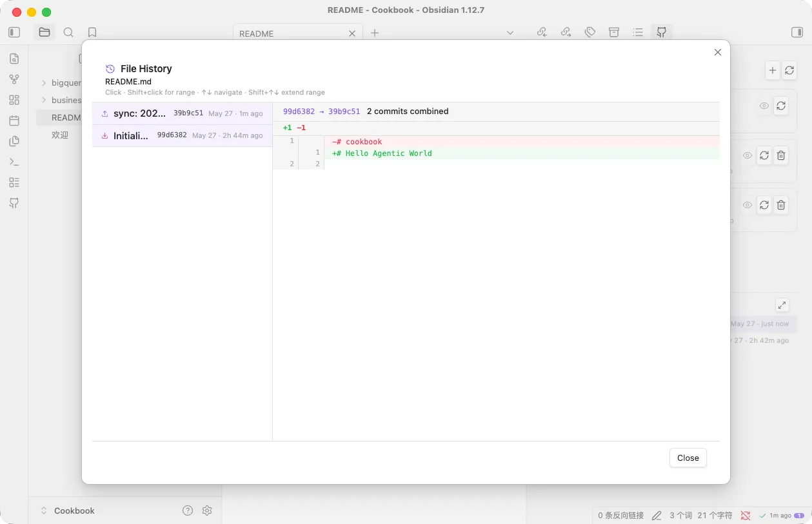Open the archive box pane icon
The image size is (812, 524).
point(614,32)
